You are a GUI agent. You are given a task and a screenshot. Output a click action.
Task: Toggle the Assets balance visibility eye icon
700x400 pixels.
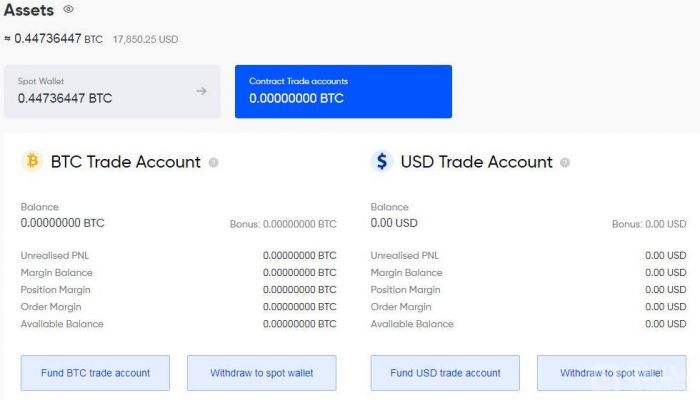pyautogui.click(x=68, y=9)
